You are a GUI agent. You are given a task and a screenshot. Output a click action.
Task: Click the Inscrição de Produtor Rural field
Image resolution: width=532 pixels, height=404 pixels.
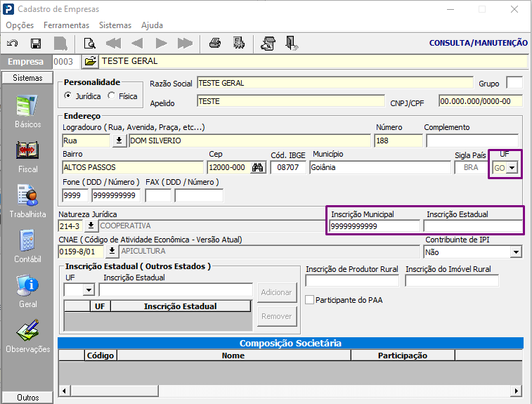pyautogui.click(x=352, y=280)
